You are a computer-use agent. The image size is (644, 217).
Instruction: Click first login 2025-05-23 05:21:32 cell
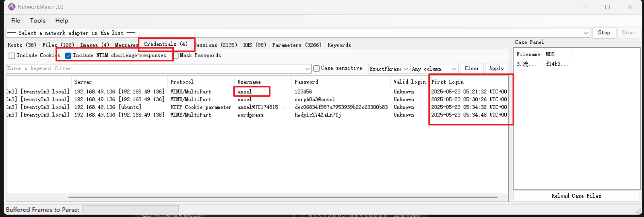(469, 92)
